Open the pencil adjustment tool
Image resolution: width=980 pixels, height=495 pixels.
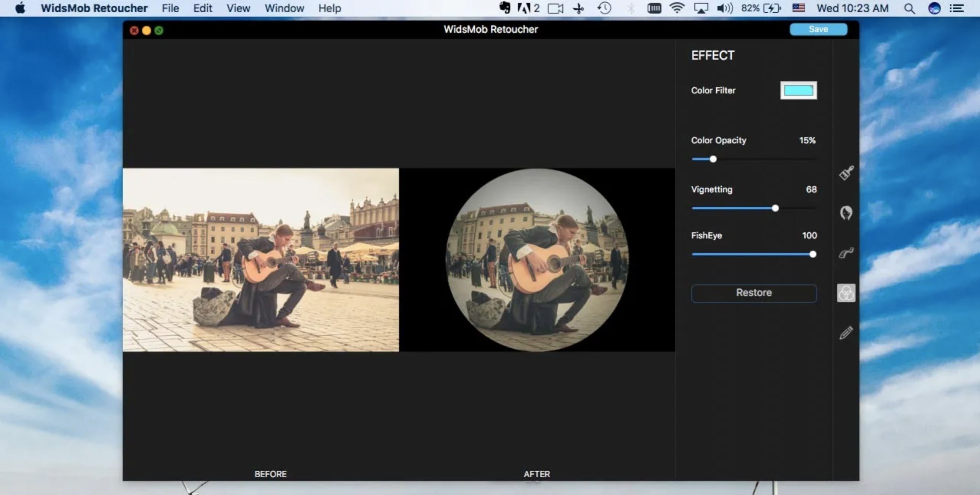(x=846, y=333)
